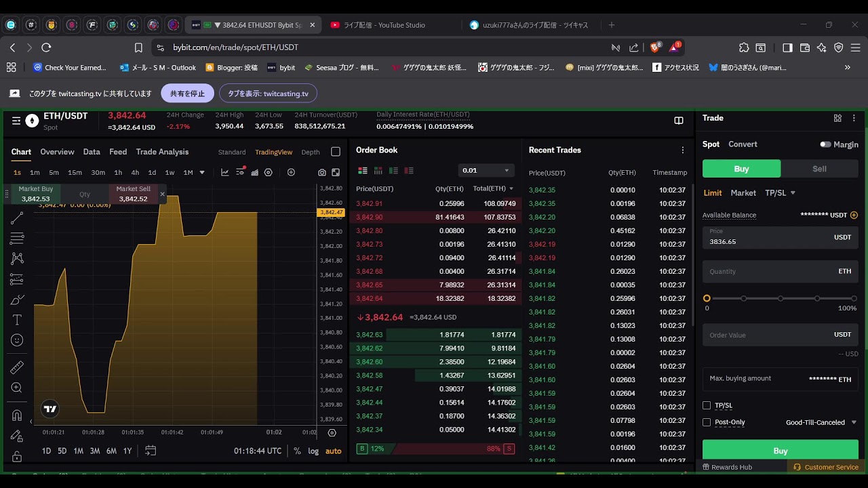This screenshot has width=868, height=488.
Task: Open Brave Rewards triangle icon
Action: coord(675,47)
